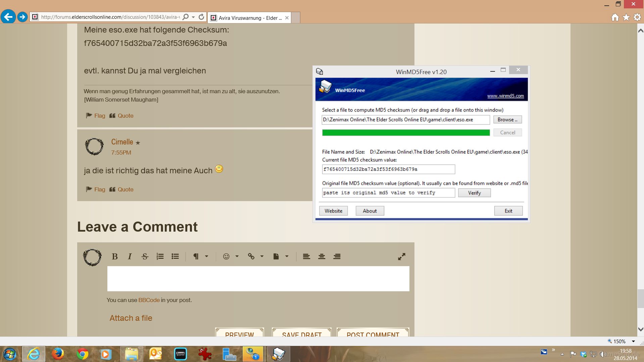Click the Verify button
Screen dimensions: 644x362
[x=475, y=193]
